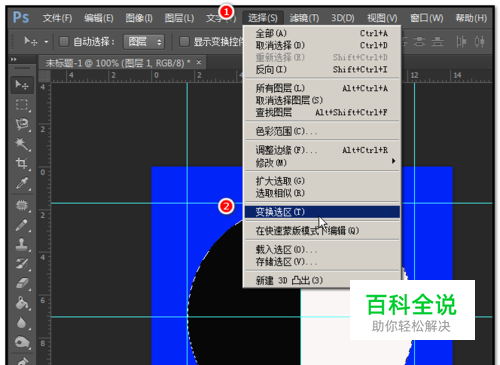Select the Brush tool

tap(22, 225)
